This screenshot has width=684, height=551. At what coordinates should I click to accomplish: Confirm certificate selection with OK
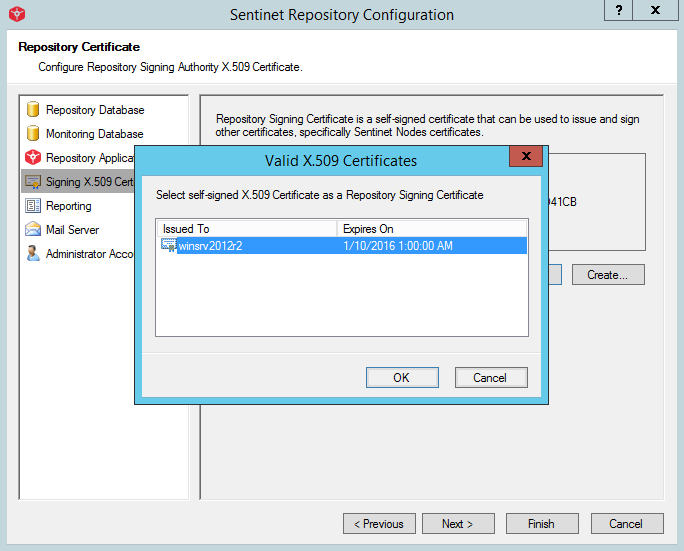(x=402, y=377)
